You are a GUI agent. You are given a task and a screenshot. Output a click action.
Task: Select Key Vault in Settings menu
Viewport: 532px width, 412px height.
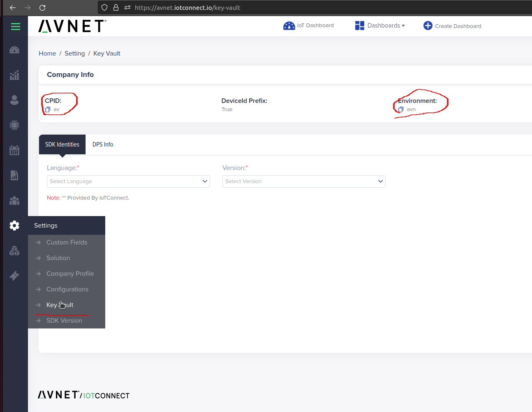(67, 305)
